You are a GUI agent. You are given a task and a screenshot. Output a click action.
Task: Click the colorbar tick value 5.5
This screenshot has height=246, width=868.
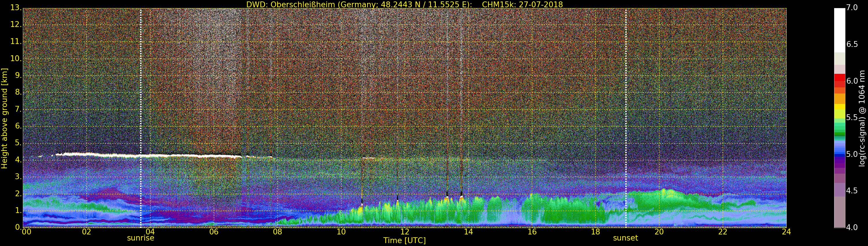[852, 118]
